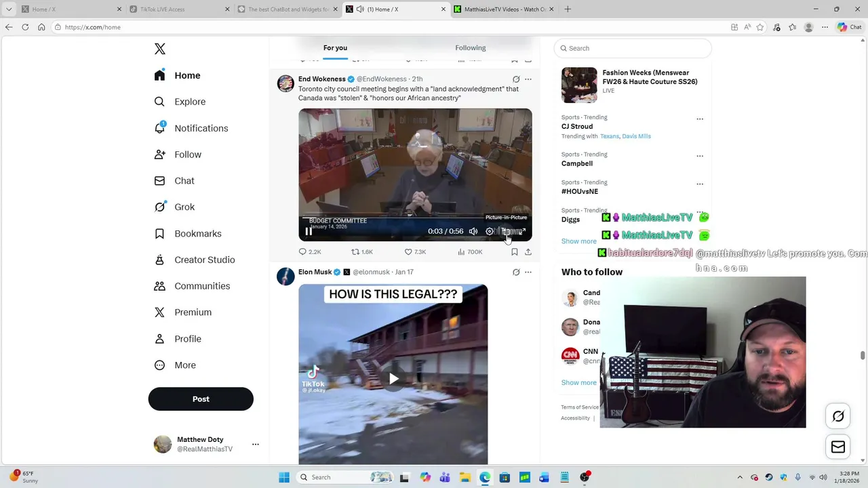This screenshot has height=488, width=868.
Task: Open the Texans trending link
Action: (x=610, y=136)
